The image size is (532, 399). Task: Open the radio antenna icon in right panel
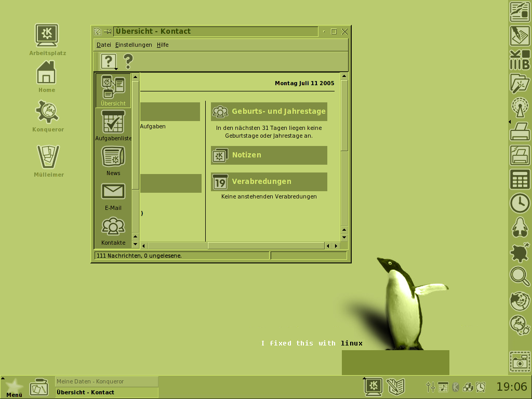[520, 107]
